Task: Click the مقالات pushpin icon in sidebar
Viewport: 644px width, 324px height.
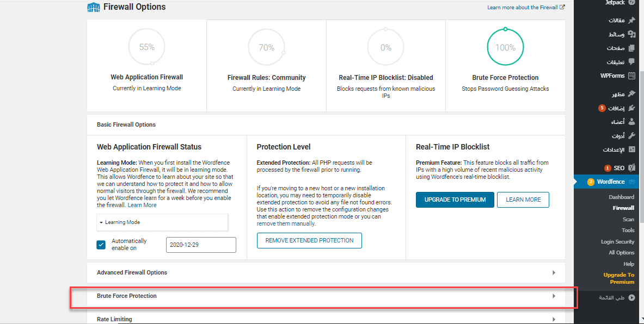Action: (x=631, y=20)
